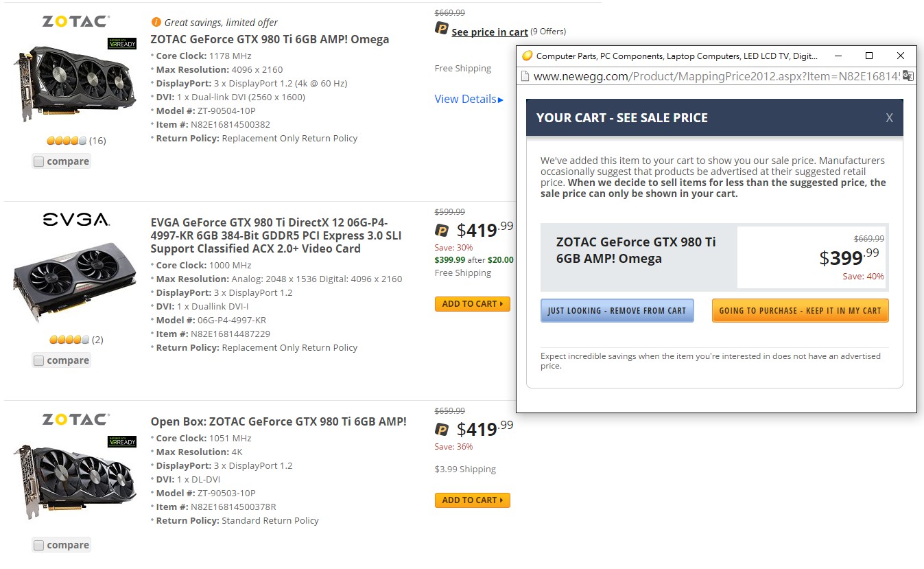924x569 pixels.
Task: Click the EVGA brand logo
Action: tap(75, 220)
